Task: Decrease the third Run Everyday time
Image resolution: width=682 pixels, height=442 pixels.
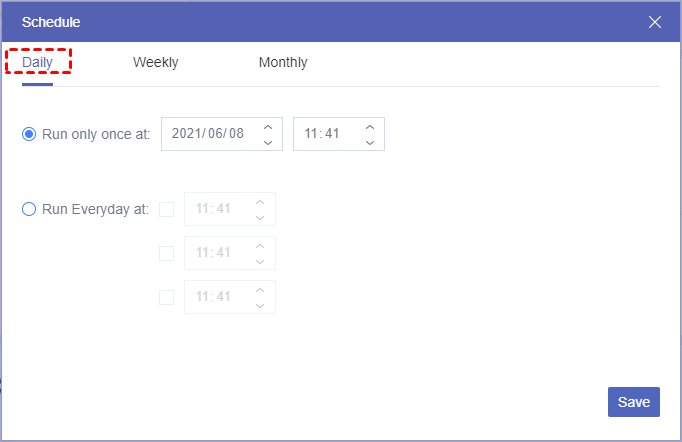Action: click(x=260, y=305)
